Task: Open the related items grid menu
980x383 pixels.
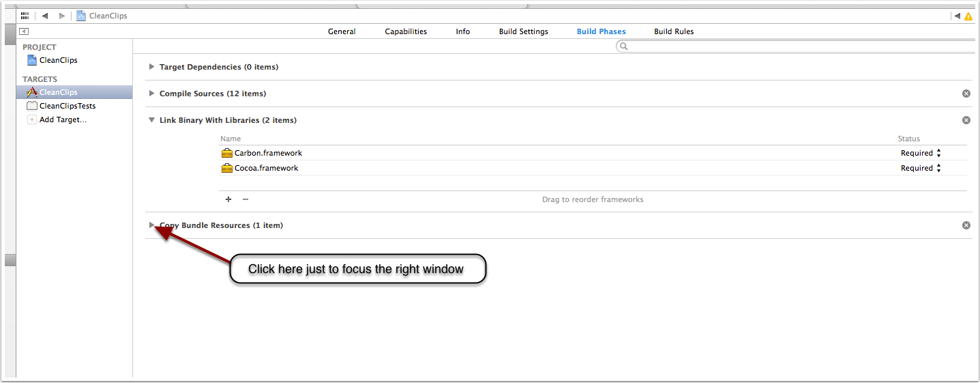Action: pos(25,16)
